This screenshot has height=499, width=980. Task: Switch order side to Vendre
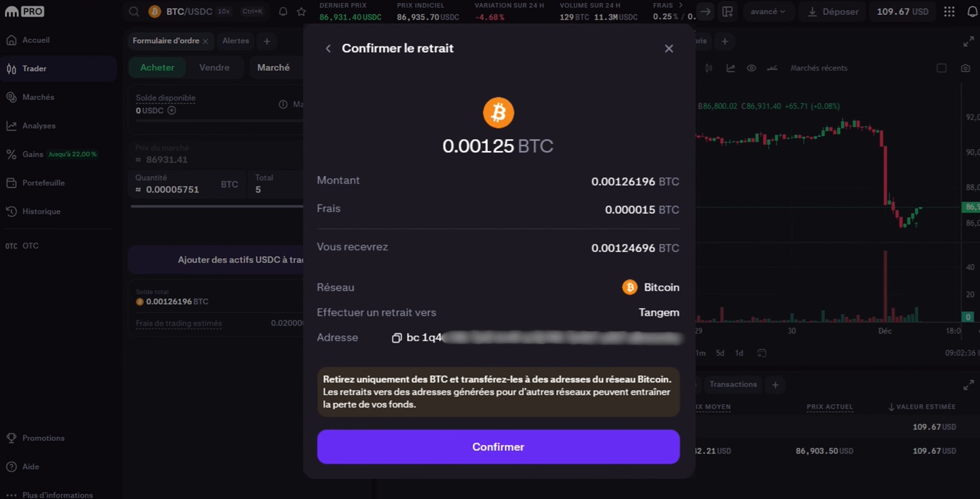[x=214, y=67]
